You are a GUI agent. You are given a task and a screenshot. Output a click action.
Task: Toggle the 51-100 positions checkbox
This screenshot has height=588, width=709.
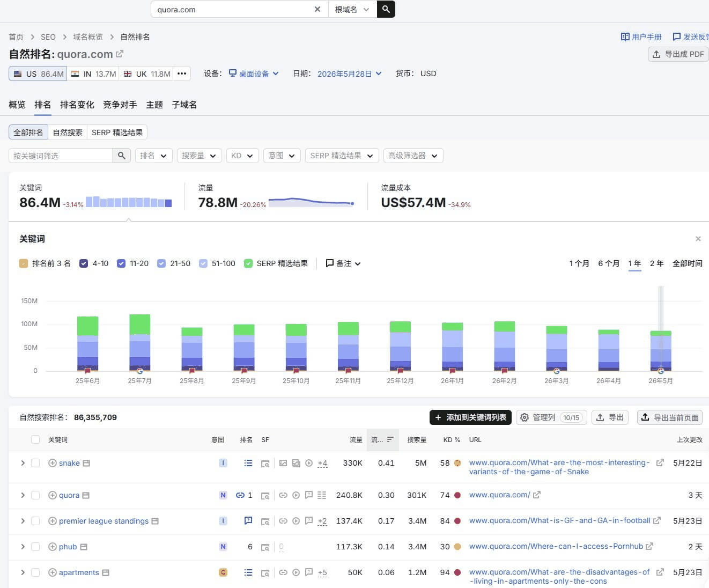click(x=203, y=263)
